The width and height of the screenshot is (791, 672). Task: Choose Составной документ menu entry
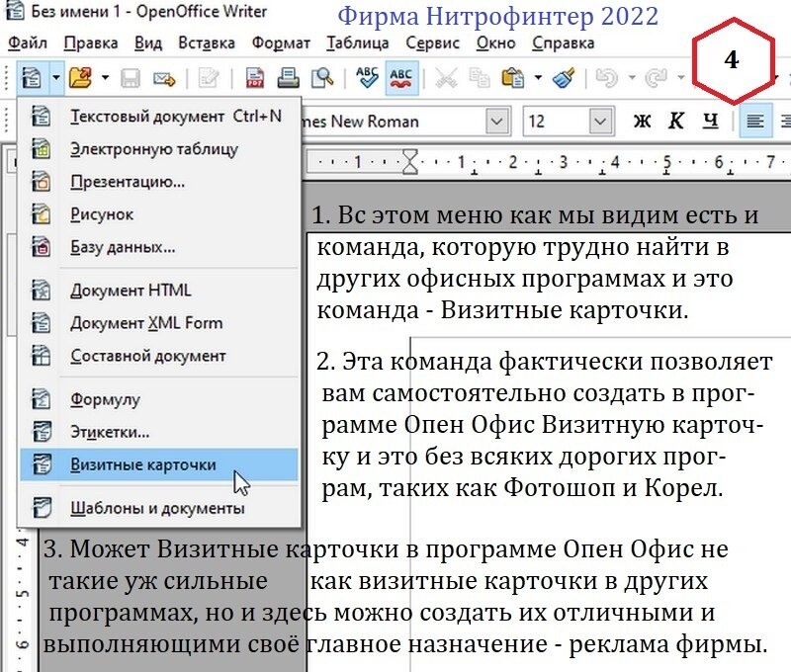(159, 356)
